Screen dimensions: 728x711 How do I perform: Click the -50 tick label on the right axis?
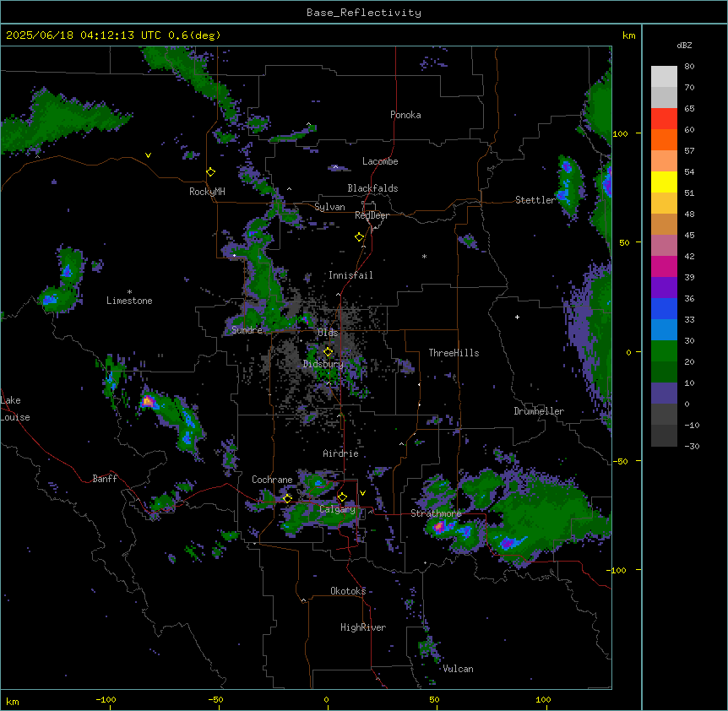pos(620,461)
